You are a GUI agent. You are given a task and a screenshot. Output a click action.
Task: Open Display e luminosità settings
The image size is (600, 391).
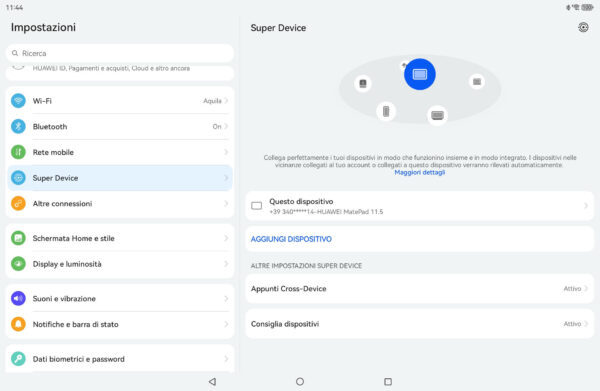120,264
